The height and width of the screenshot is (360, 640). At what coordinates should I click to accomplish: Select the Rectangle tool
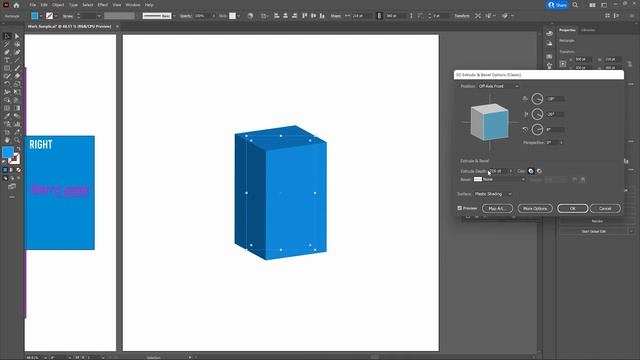[7, 68]
